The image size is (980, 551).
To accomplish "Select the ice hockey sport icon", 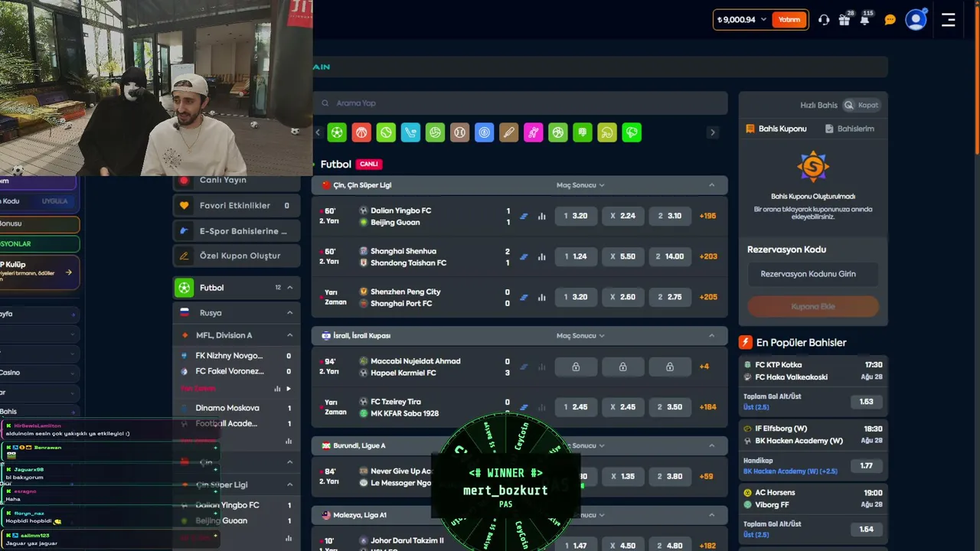I will click(410, 132).
